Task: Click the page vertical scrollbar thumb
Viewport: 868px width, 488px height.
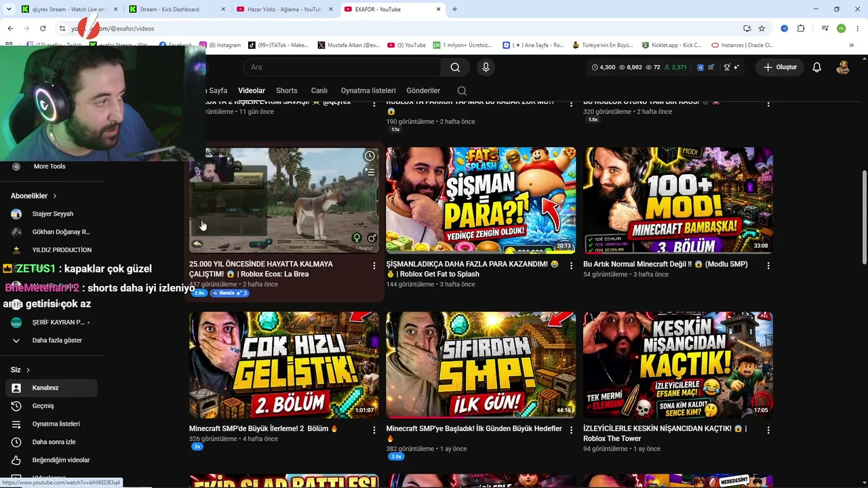Action: pyautogui.click(x=864, y=217)
